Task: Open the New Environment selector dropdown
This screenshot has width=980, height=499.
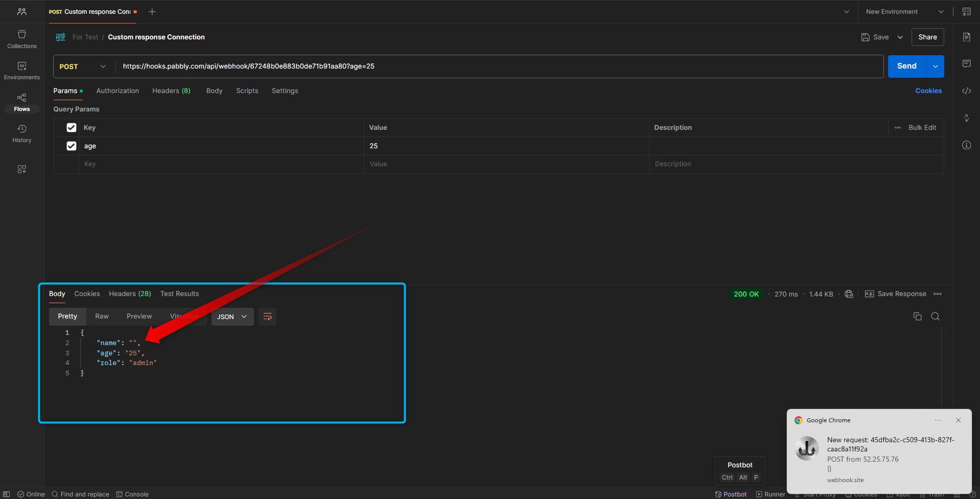Action: (x=904, y=12)
